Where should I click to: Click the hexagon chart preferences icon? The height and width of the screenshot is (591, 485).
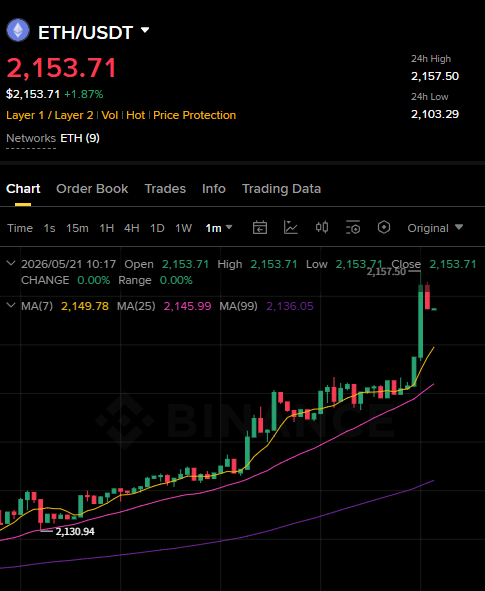pyautogui.click(x=384, y=227)
